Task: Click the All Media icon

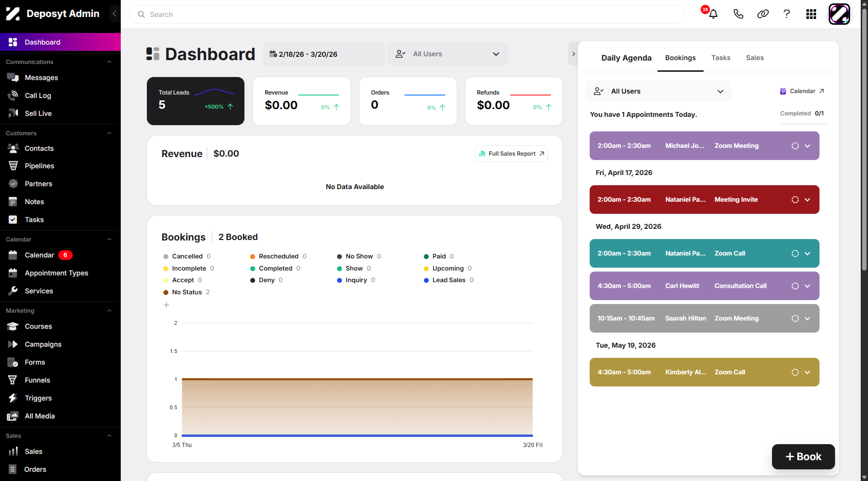Action: point(13,416)
